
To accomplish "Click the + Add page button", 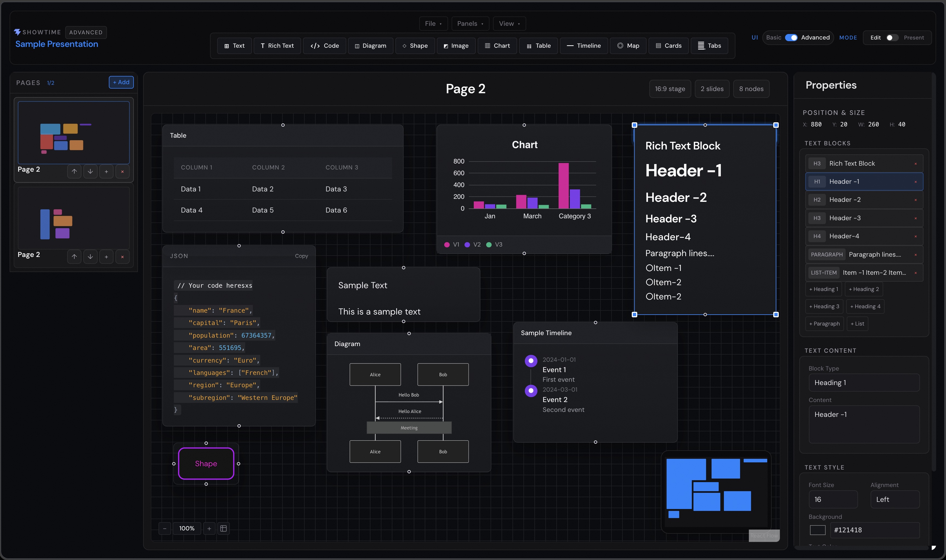I will point(121,82).
